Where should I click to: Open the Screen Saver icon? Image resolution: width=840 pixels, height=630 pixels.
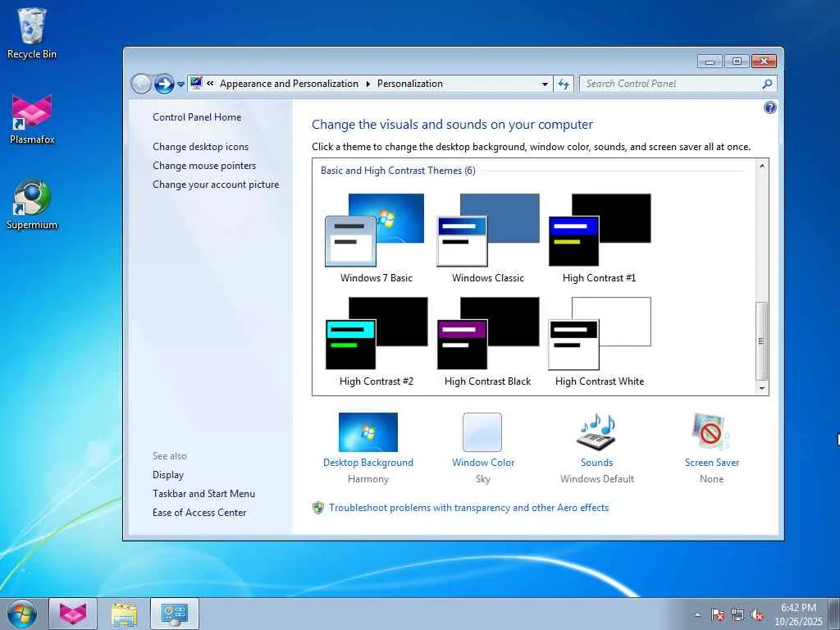click(x=711, y=431)
